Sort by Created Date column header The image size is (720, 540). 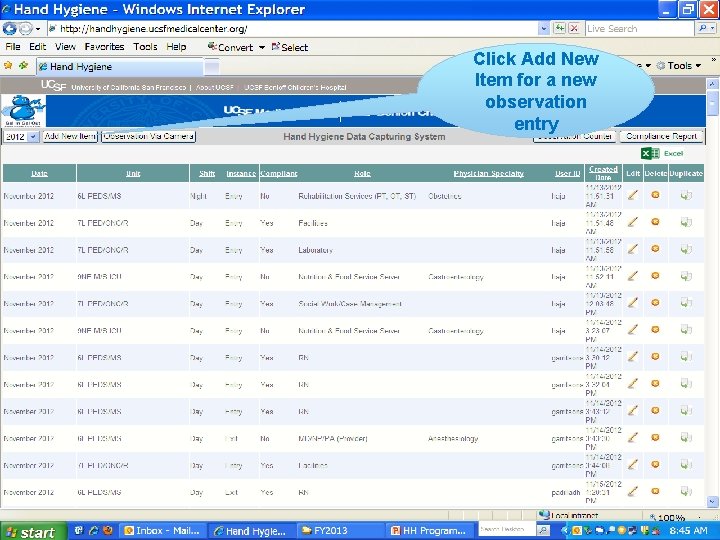coord(603,173)
